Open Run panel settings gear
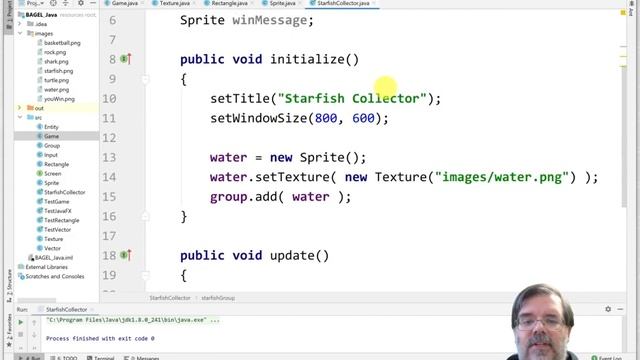The height and width of the screenshot is (360, 640). click(x=608, y=309)
